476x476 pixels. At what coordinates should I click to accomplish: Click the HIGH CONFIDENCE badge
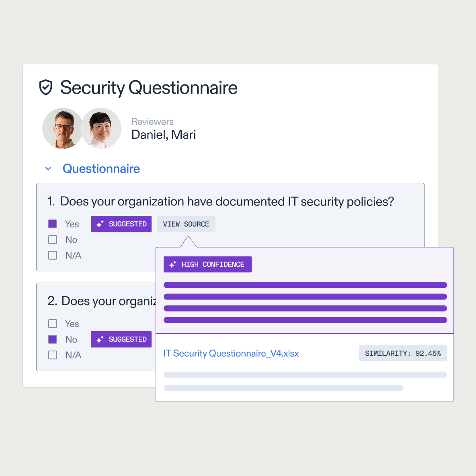point(207,264)
